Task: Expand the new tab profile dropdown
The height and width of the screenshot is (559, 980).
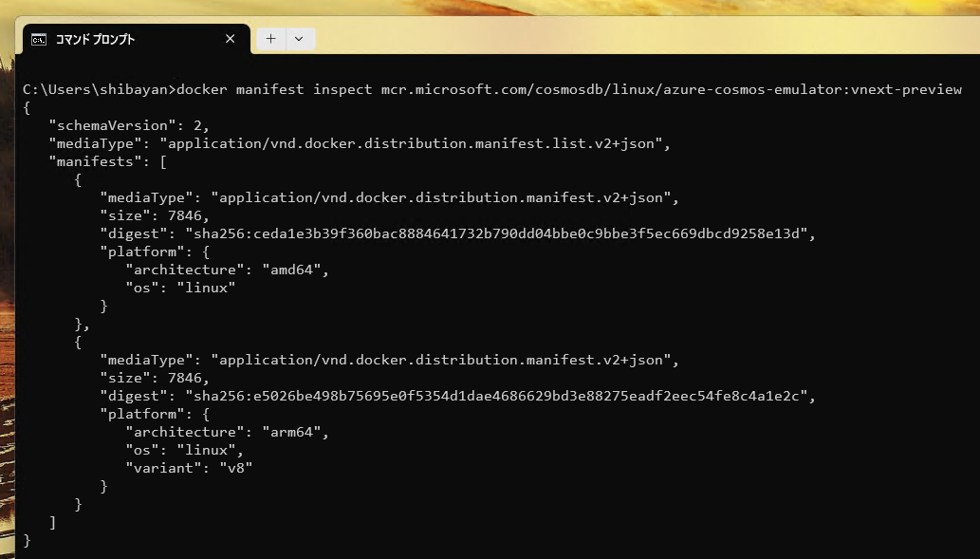Action: (300, 39)
